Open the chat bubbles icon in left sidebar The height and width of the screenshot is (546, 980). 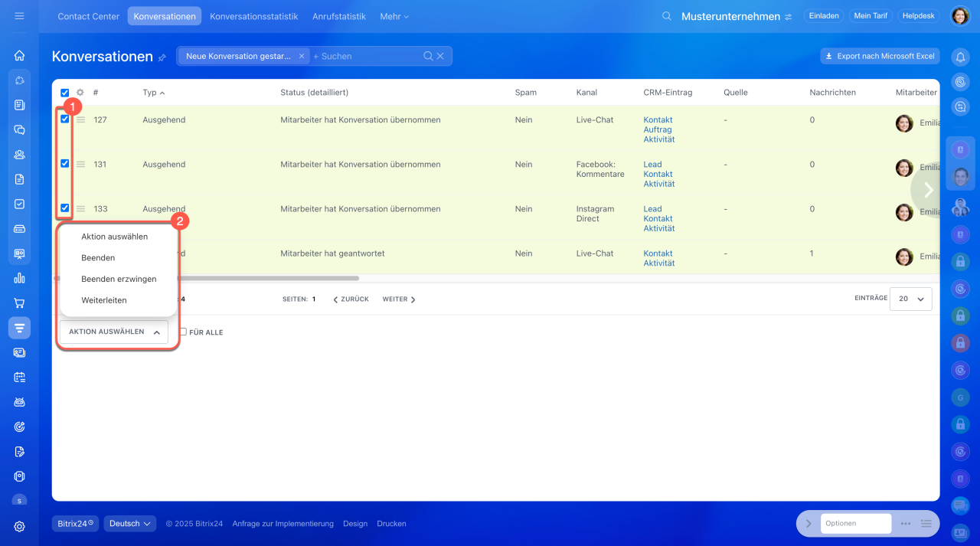click(19, 129)
